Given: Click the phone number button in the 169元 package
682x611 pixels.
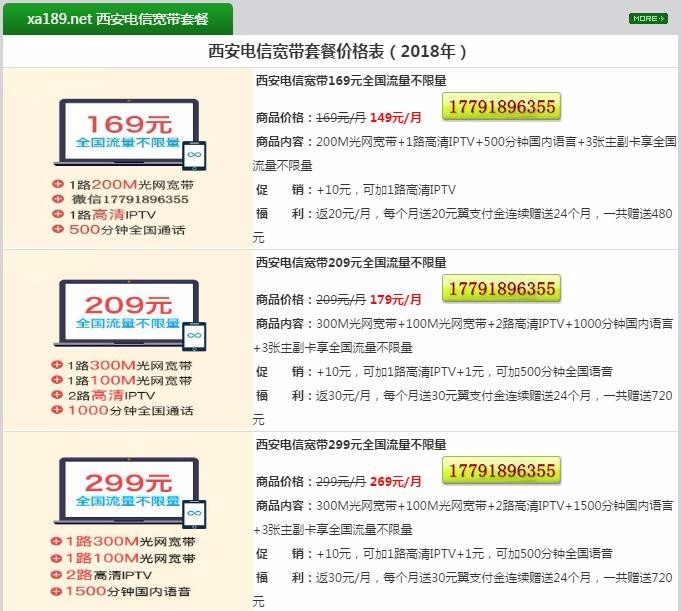Looking at the screenshot, I should tap(501, 107).
